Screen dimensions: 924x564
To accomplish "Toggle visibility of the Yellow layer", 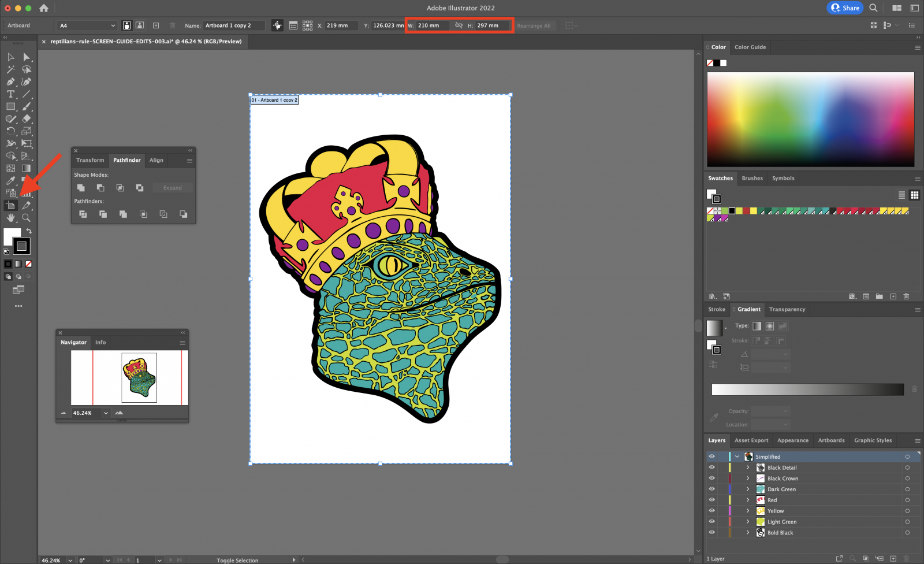I will [x=712, y=511].
